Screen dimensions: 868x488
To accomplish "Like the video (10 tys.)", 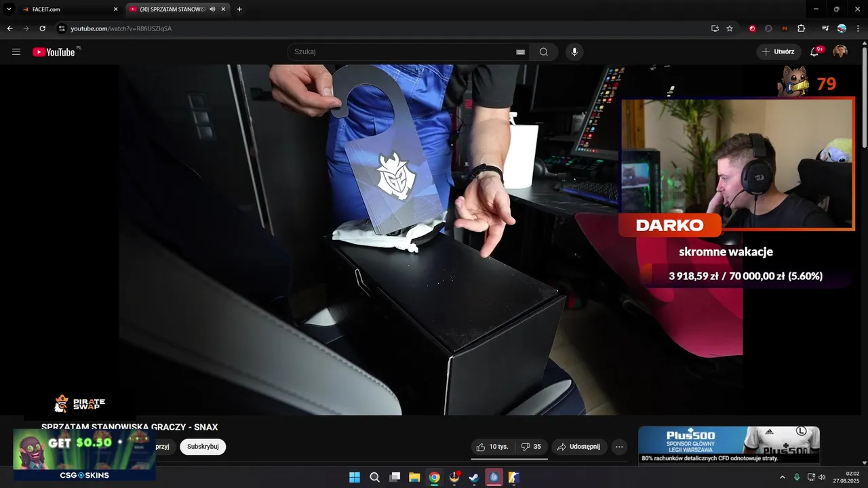I will coord(492,447).
